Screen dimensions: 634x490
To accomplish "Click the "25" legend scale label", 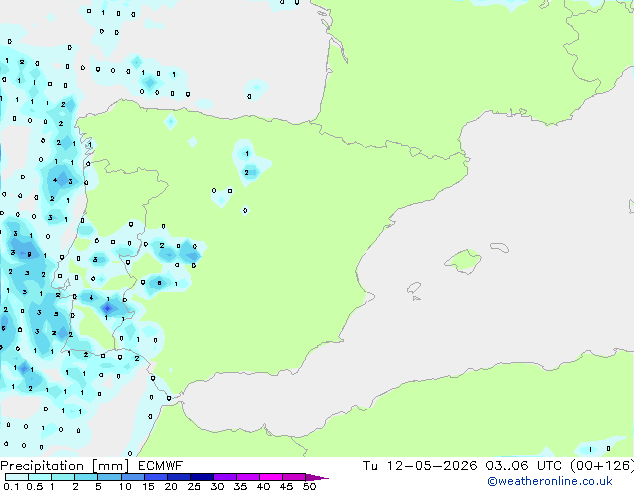I will pyautogui.click(x=194, y=486).
